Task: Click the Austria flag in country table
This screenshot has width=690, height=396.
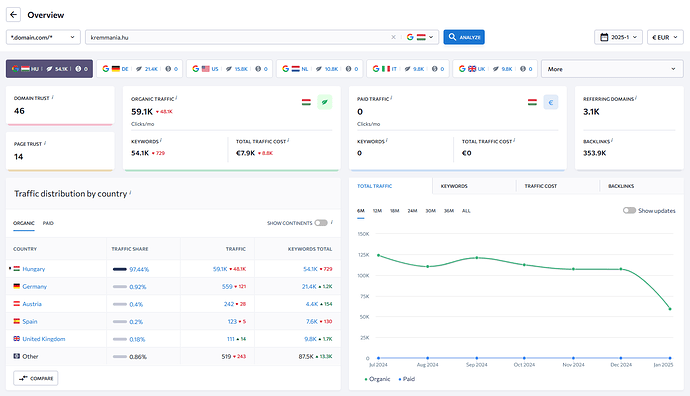Action: coord(16,304)
